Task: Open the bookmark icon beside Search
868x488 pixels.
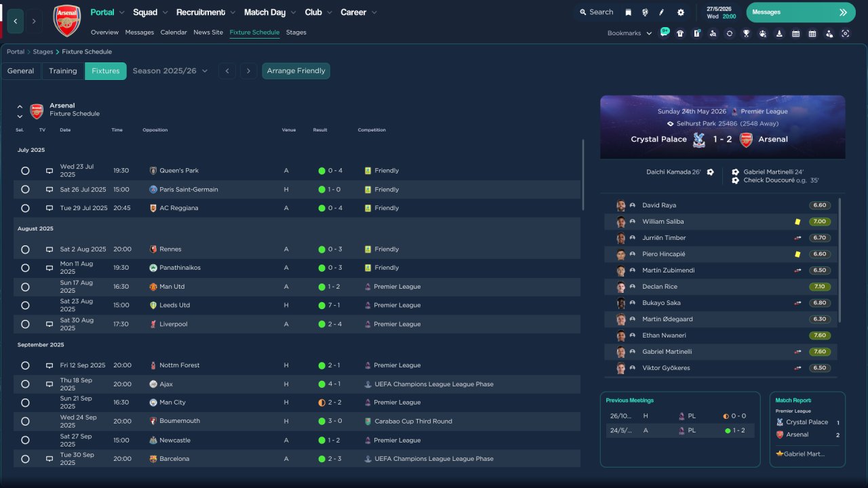Action: [x=629, y=12]
